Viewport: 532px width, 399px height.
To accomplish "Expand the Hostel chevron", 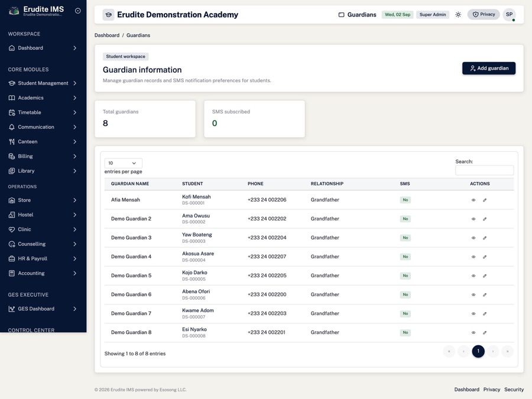I will point(74,215).
